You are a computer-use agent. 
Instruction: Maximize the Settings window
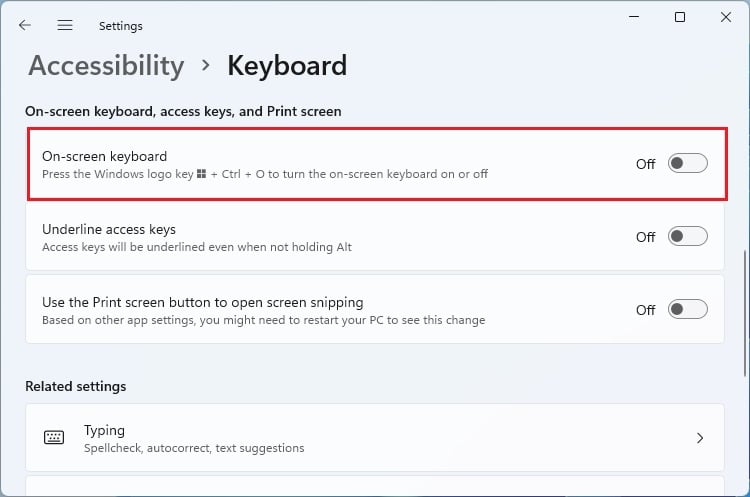point(680,17)
